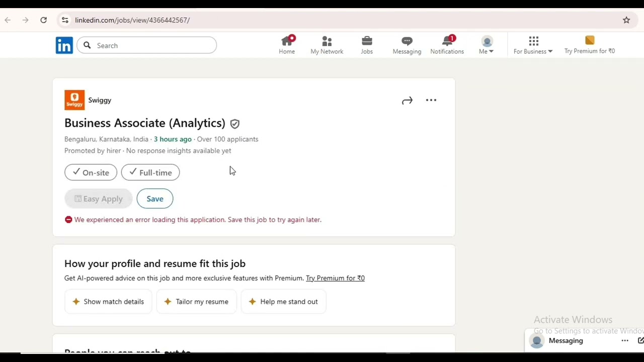View Notifications bell icon
The image size is (644, 362).
(447, 45)
